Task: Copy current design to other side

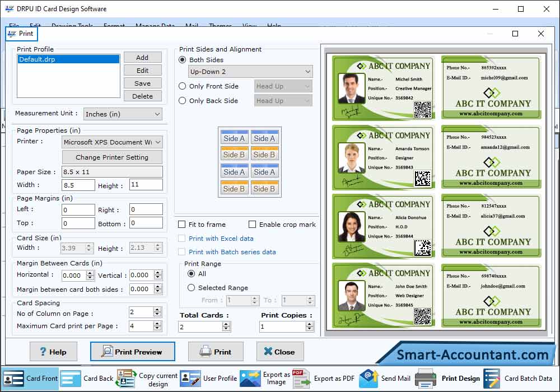Action: (x=147, y=379)
